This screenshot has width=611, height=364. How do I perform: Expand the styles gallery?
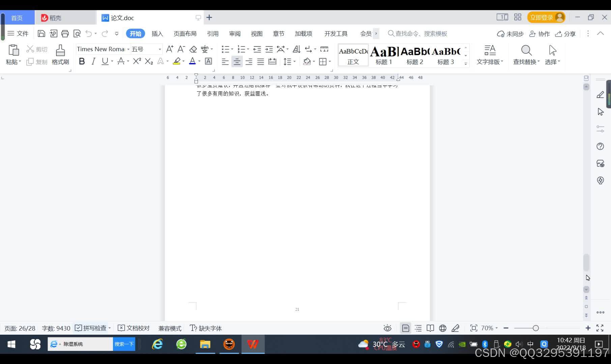click(x=466, y=63)
